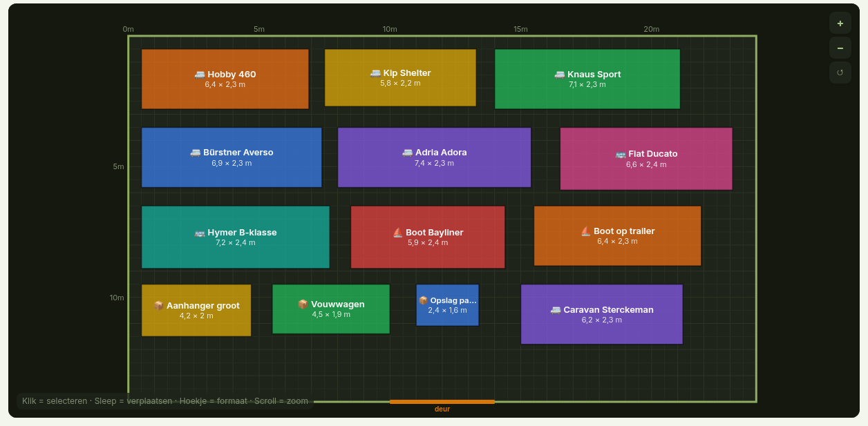
Task: Select the small Opslag pa… storage block
Action: tap(447, 305)
